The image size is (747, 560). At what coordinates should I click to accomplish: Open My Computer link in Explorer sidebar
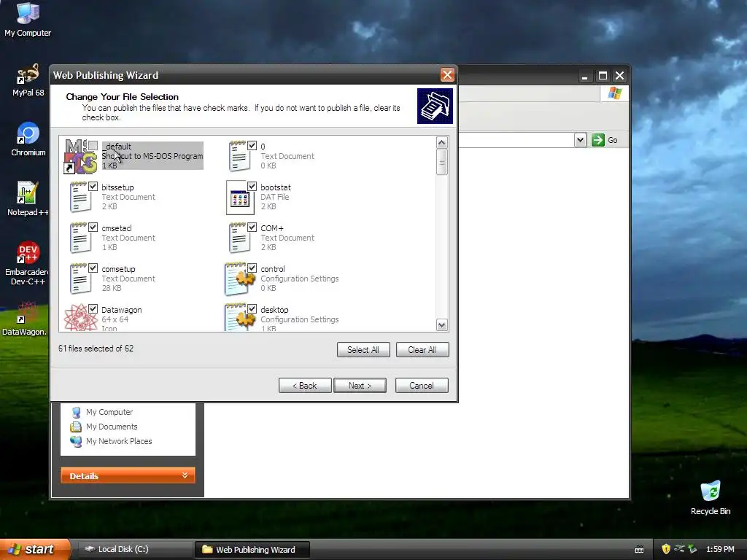click(109, 412)
